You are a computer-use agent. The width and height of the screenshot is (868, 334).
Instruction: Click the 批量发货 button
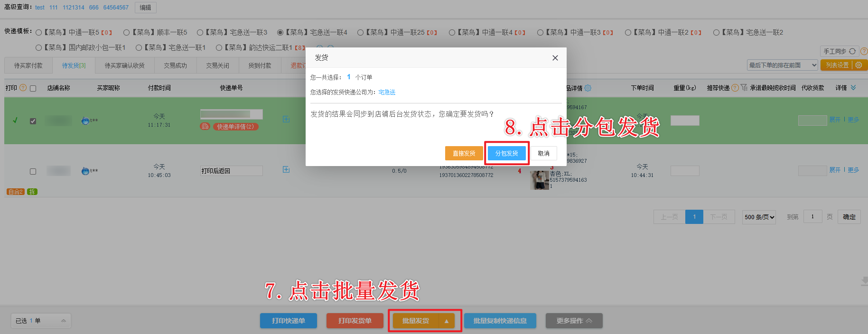[416, 321]
